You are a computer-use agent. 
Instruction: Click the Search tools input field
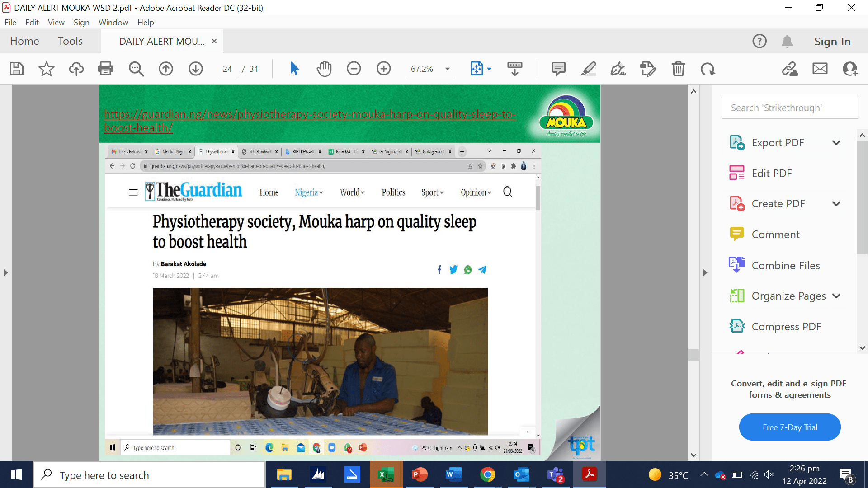(789, 108)
